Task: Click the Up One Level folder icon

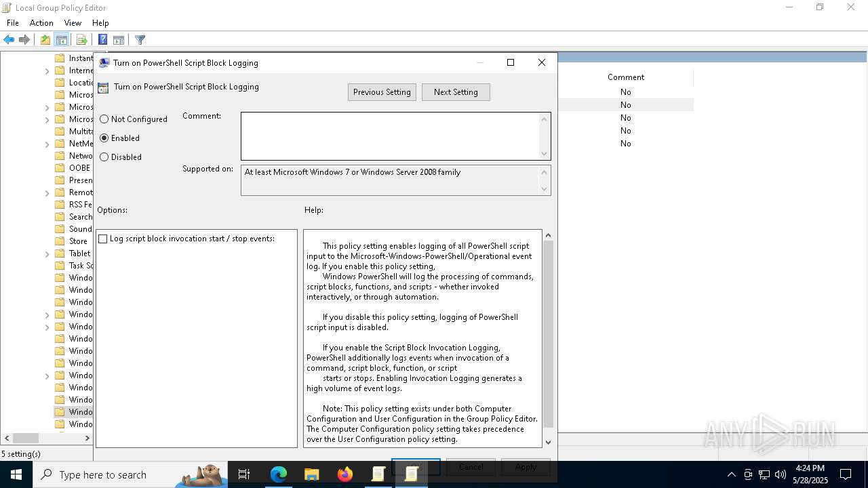Action: [45, 40]
